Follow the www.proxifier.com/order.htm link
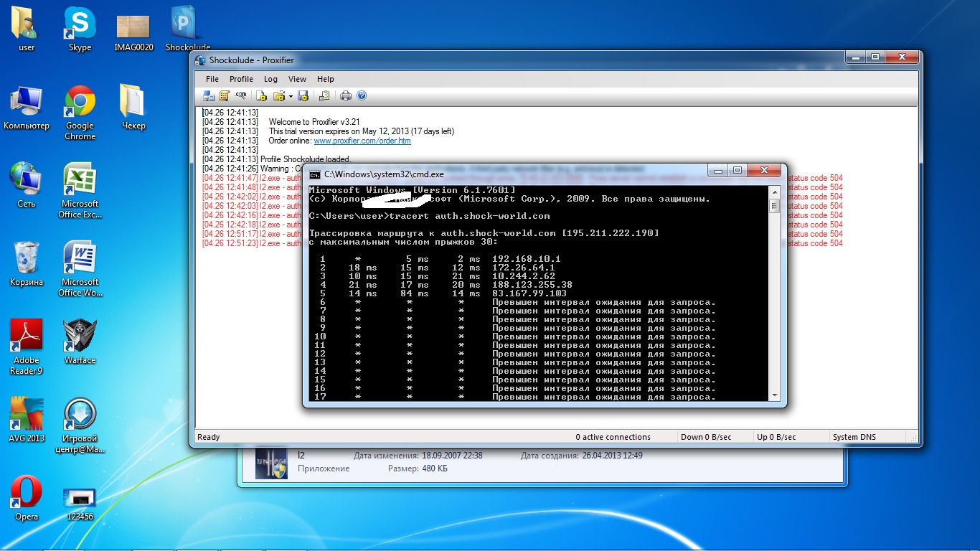This screenshot has width=980, height=551. [362, 141]
